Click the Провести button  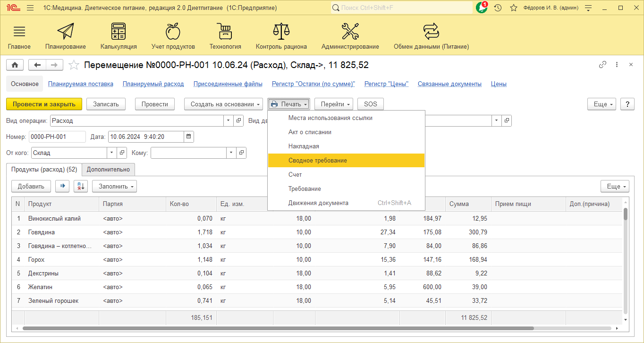pos(155,104)
